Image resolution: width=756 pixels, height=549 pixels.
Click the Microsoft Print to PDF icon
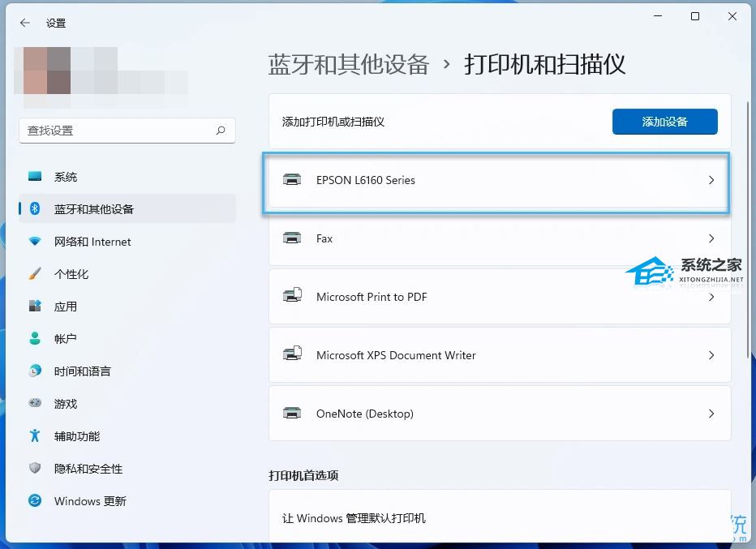(x=292, y=297)
